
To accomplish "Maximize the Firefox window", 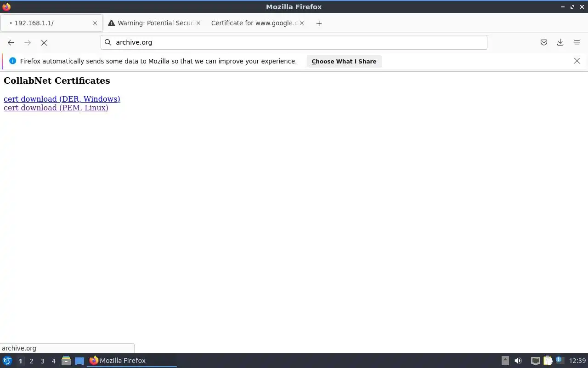I will 572,7.
